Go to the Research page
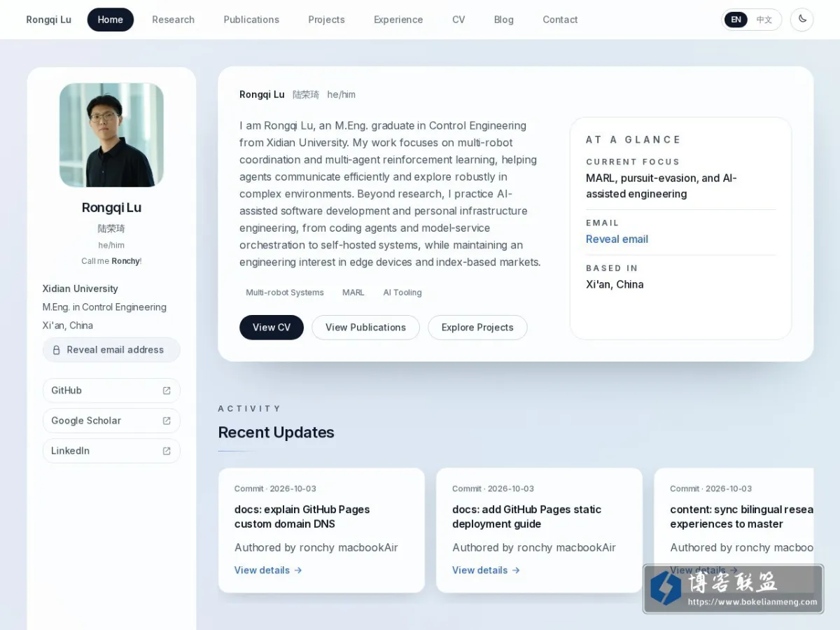Screen dimensions: 840x630 tap(174, 20)
